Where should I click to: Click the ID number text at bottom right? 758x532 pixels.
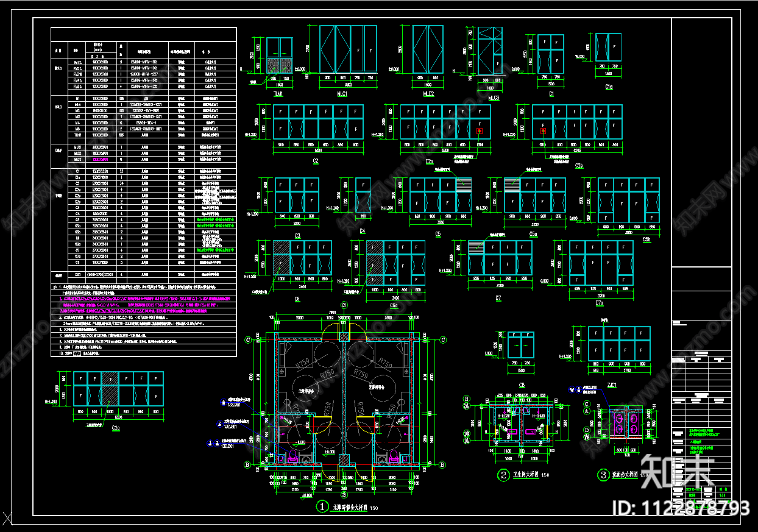[x=680, y=508]
